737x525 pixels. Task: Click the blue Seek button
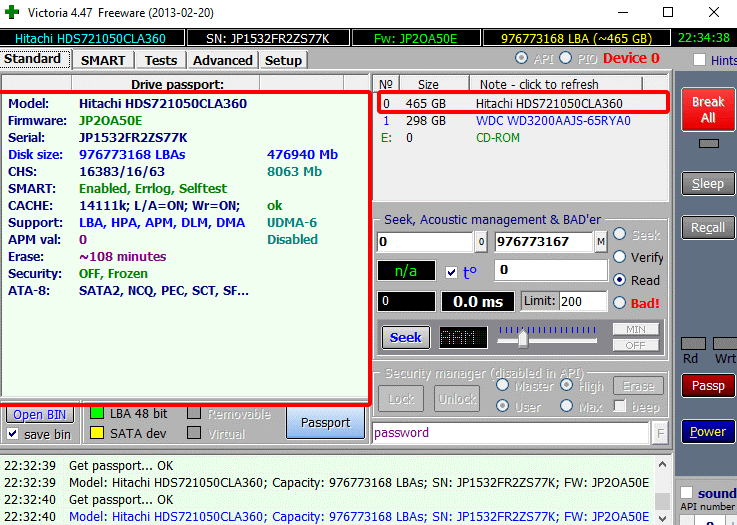click(405, 337)
